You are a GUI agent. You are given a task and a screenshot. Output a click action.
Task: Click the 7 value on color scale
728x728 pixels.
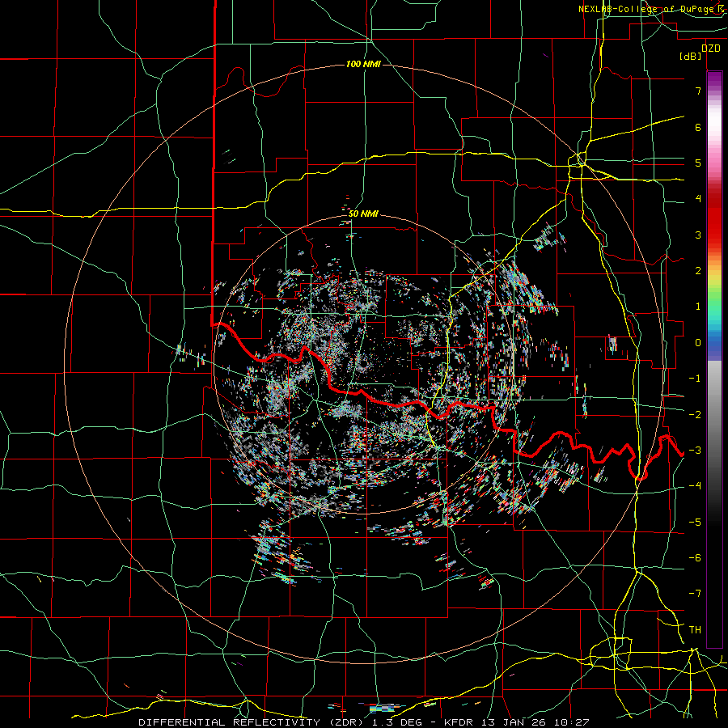click(698, 91)
